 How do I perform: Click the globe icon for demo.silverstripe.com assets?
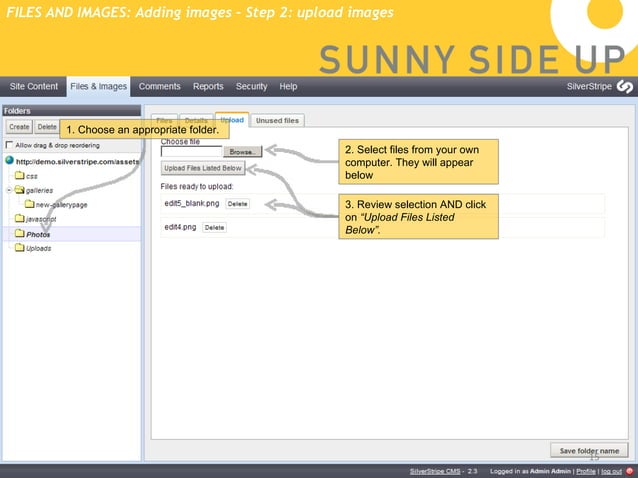click(9, 160)
